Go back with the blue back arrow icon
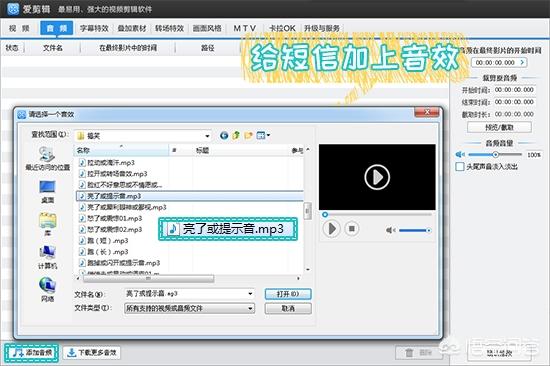Screen dimensions: 550x366 tap(224, 135)
